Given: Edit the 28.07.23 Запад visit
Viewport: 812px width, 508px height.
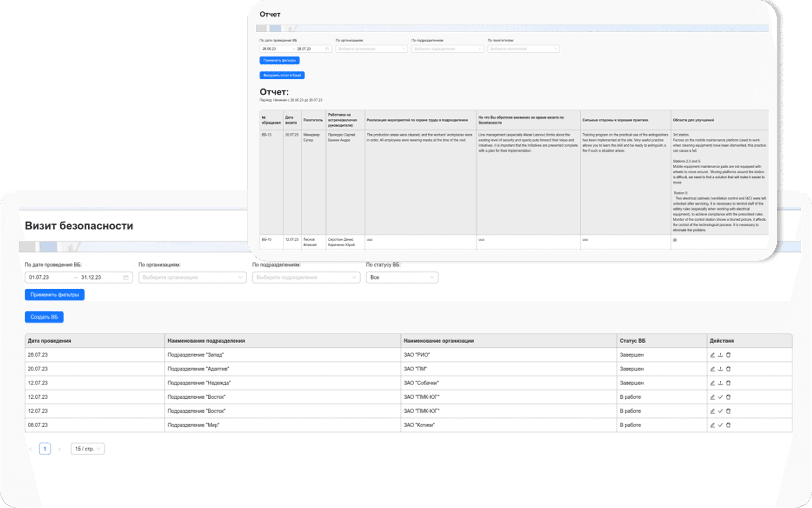Looking at the screenshot, I should (712, 355).
